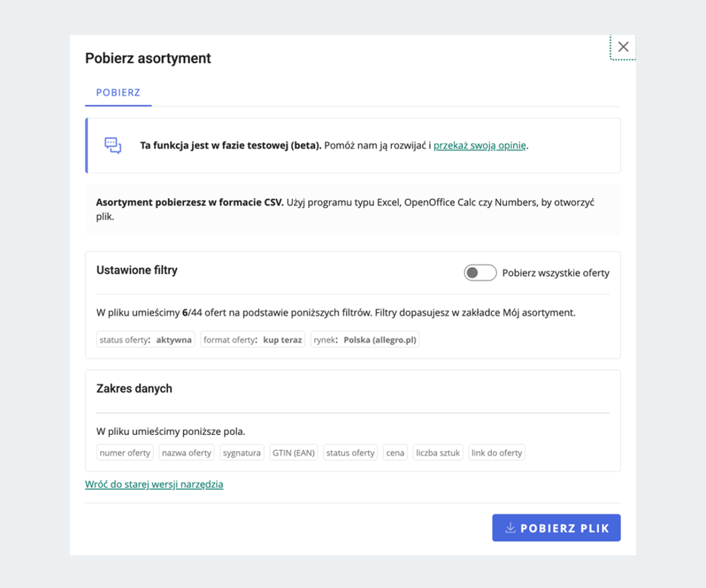Select the GTIN (EAN) field tag

click(294, 453)
